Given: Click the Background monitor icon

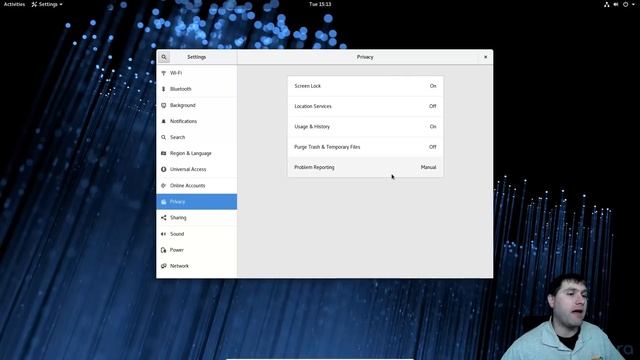Looking at the screenshot, I should [164, 105].
